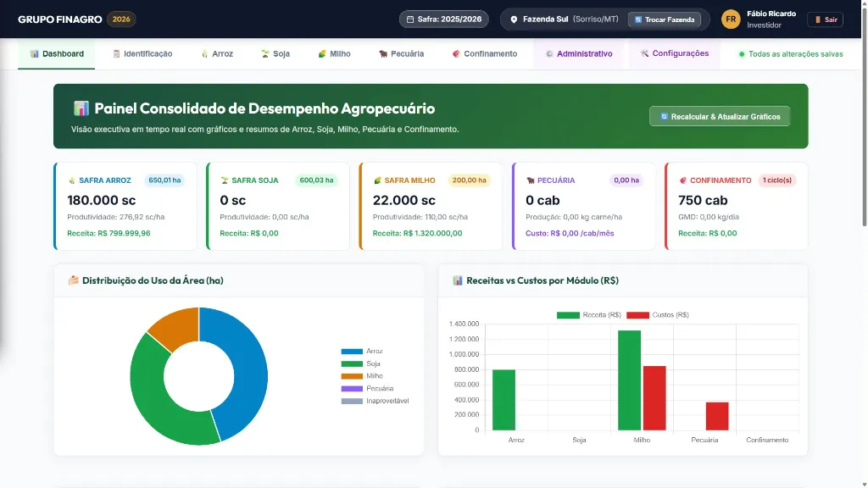
Task: Click the 750 cab value
Action: coord(703,200)
